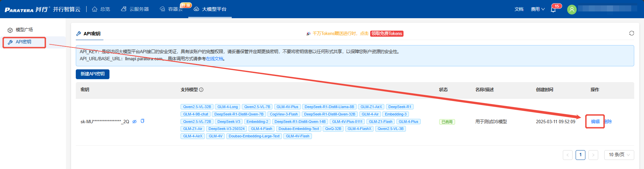The height and width of the screenshot is (169, 644).
Task: Click the DeepSeek-R1 model tag
Action: pos(400,107)
